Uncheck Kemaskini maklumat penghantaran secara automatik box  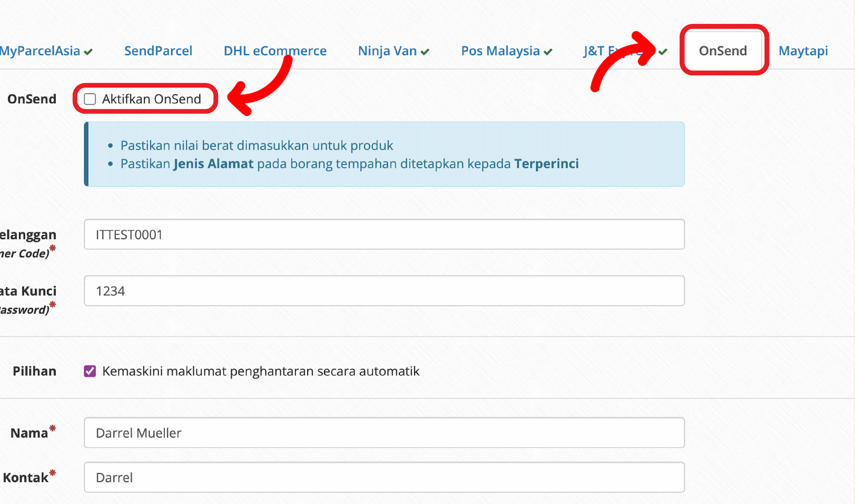90,371
